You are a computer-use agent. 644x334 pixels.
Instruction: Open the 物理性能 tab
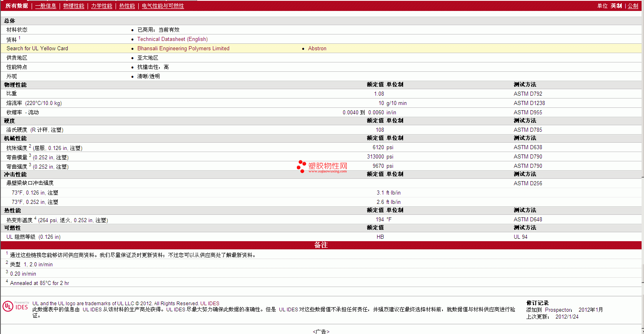pyautogui.click(x=73, y=6)
